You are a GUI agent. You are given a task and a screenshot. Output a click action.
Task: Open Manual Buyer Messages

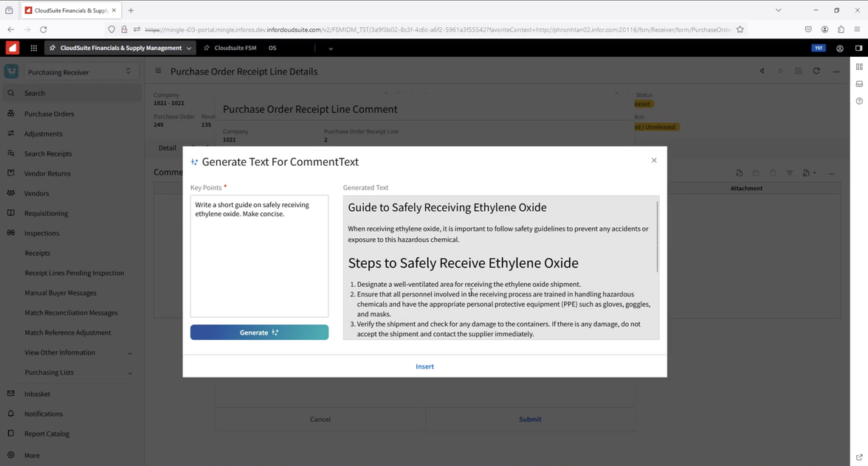pyautogui.click(x=61, y=293)
